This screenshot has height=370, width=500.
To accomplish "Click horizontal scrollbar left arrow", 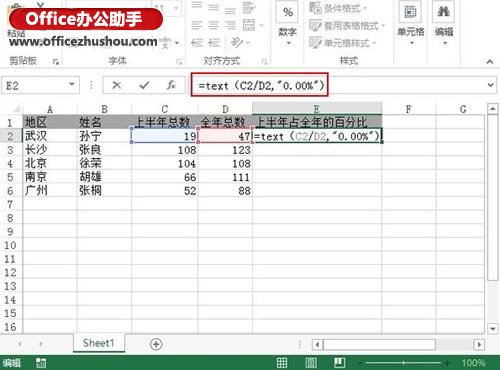I will point(317,344).
